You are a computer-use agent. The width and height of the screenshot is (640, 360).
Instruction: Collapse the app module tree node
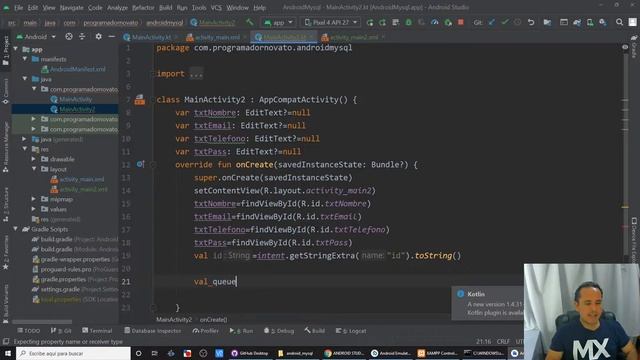click(16, 49)
